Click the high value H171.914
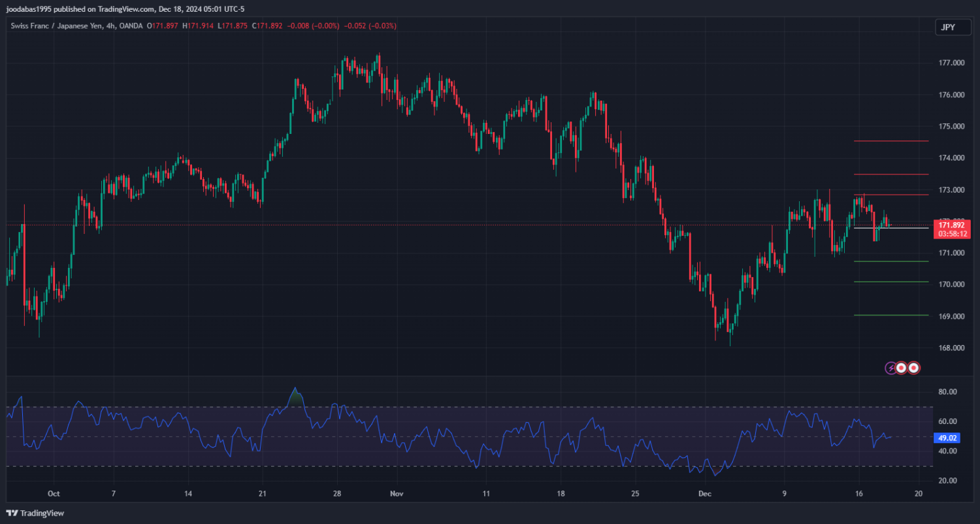This screenshot has height=524, width=980. coord(198,26)
